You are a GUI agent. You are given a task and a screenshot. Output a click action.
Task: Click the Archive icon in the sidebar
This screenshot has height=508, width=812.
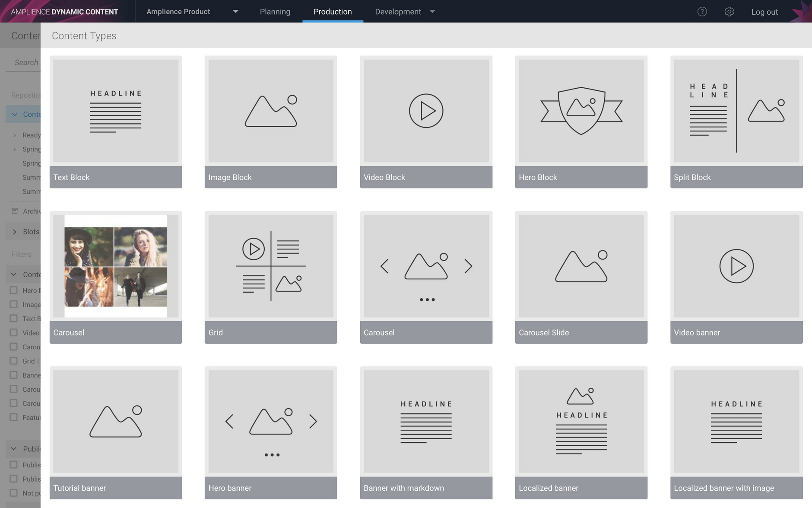pyautogui.click(x=14, y=211)
